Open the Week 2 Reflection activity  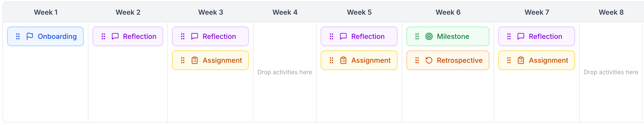point(140,37)
